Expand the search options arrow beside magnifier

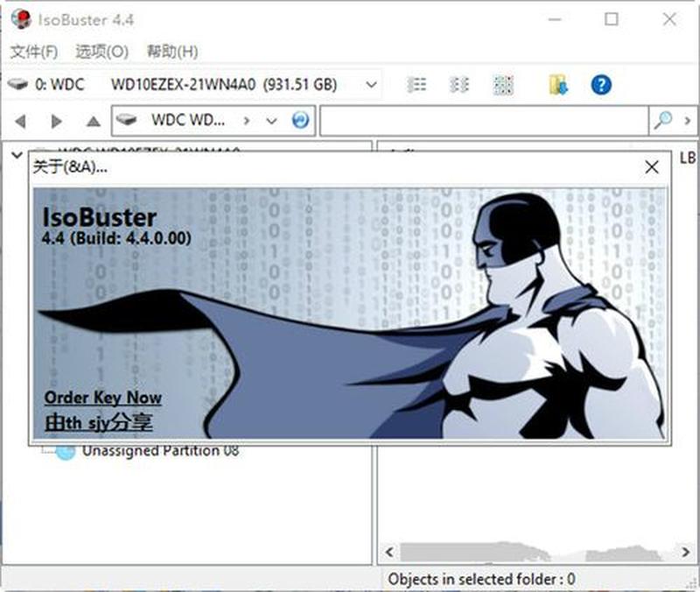[688, 120]
